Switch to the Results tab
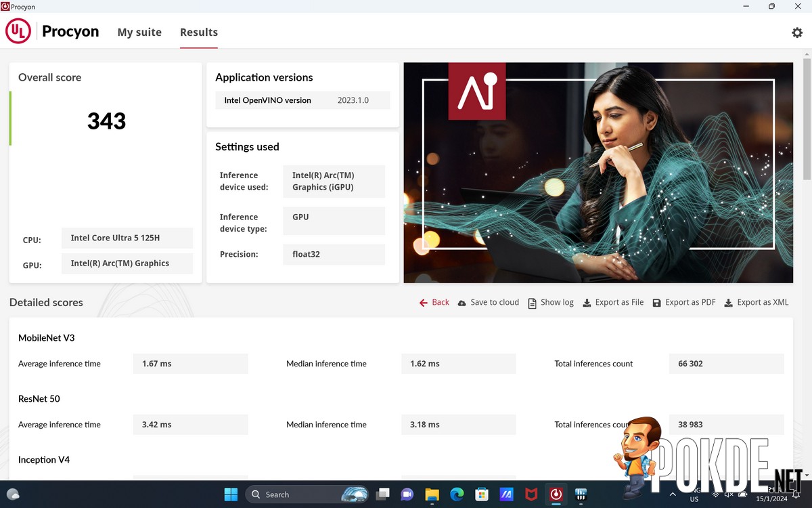812x508 pixels. [x=199, y=32]
